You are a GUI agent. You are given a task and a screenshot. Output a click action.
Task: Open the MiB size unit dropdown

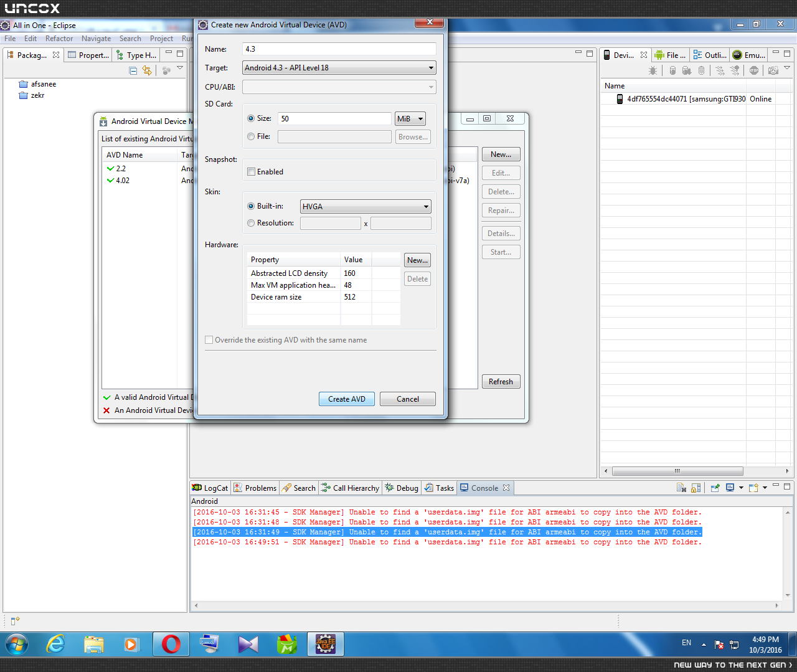pos(410,119)
